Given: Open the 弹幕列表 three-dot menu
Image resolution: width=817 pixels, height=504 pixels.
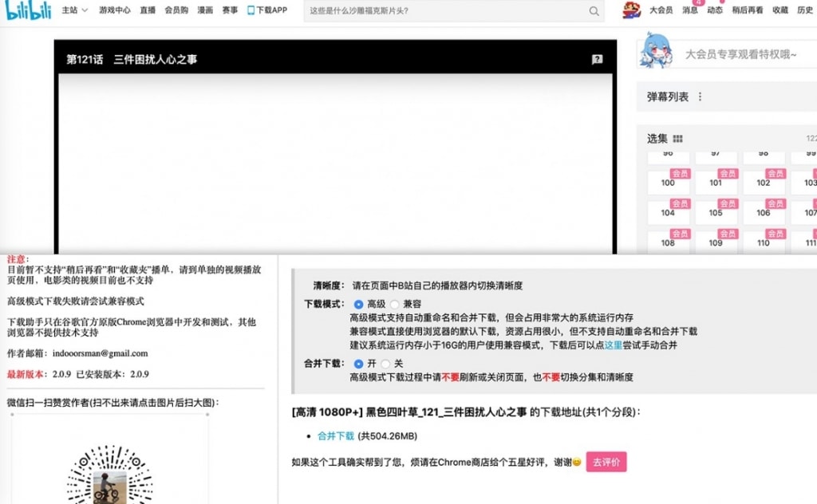Looking at the screenshot, I should point(700,96).
